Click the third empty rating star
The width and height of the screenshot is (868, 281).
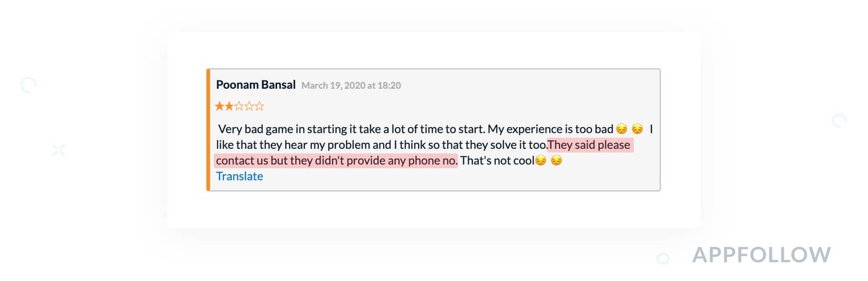[x=239, y=106]
